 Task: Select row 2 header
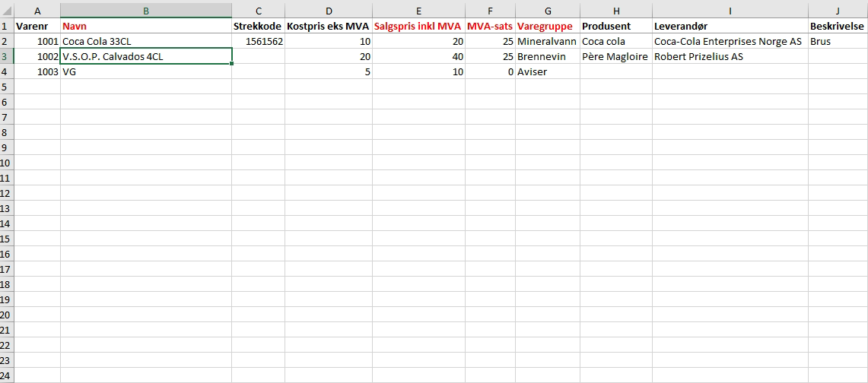pos(7,41)
